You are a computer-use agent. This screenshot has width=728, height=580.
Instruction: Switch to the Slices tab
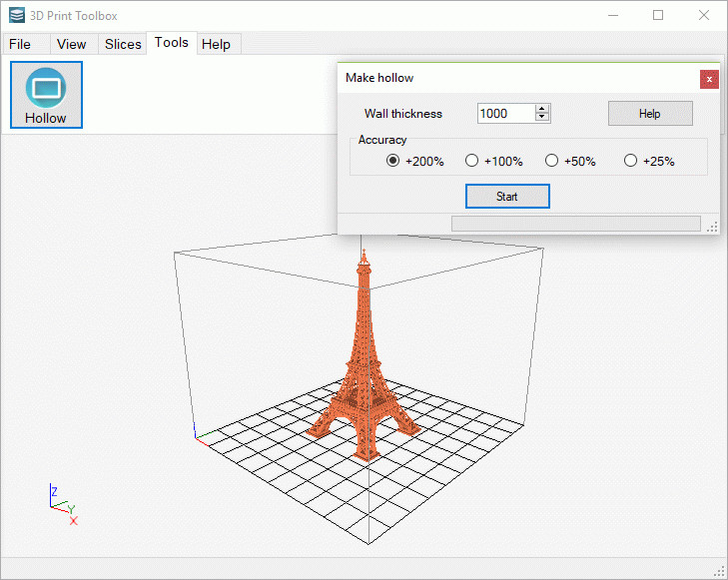[x=123, y=44]
